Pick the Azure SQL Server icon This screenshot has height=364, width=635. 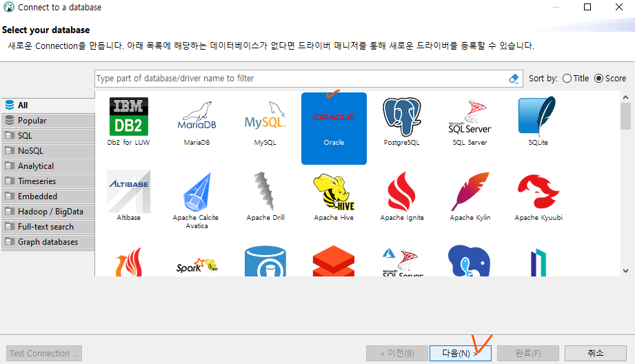(402, 263)
